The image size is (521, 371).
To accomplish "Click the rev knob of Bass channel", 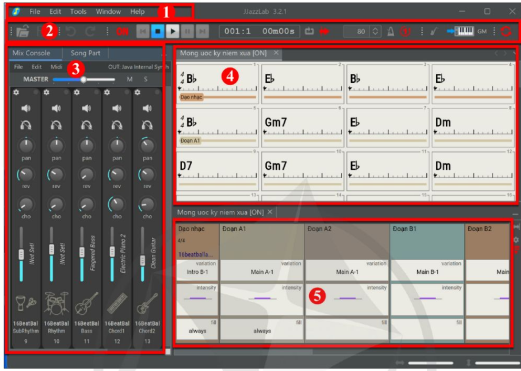I will (86, 174).
